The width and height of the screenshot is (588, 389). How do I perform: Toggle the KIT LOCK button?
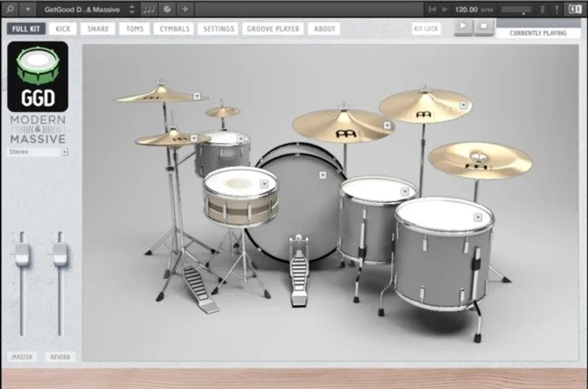click(x=426, y=28)
